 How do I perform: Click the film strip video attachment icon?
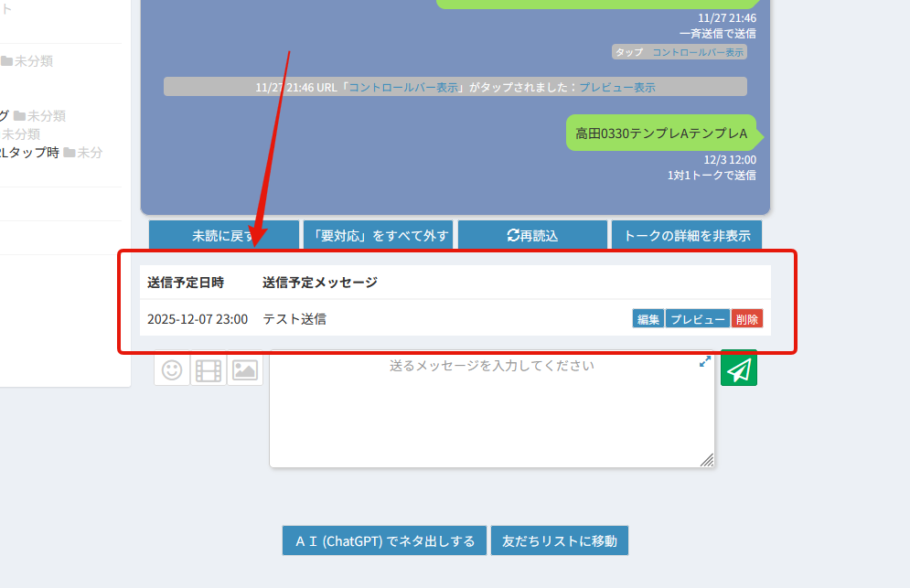[x=209, y=369]
